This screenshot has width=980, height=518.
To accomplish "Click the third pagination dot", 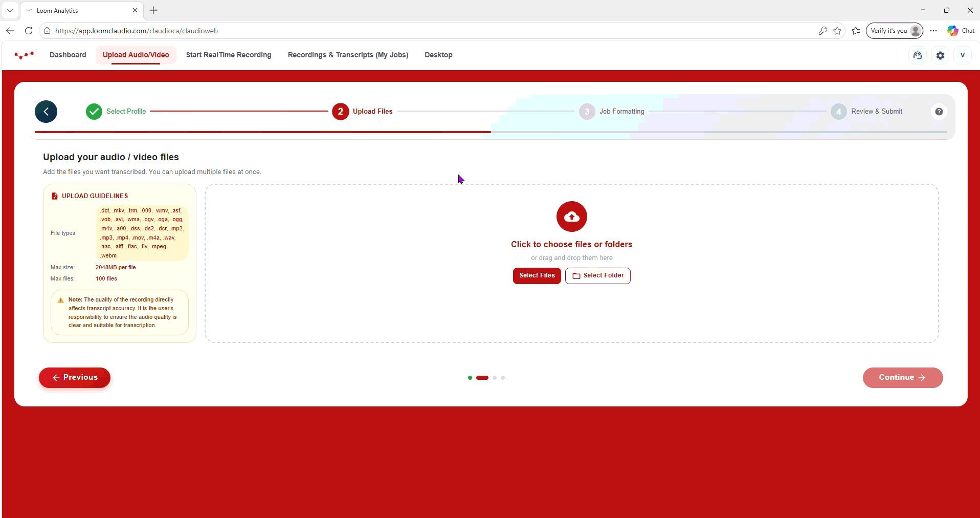I will (x=495, y=378).
